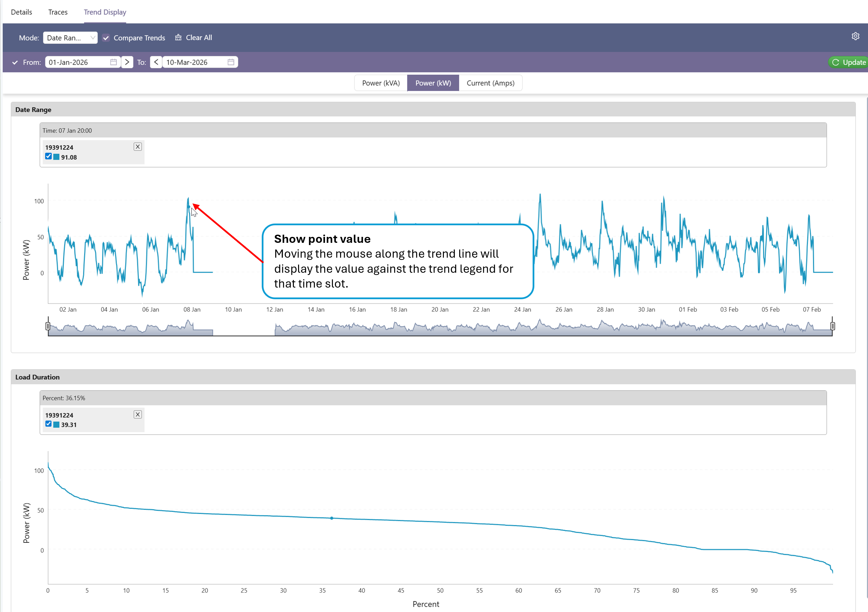Click the value 91.08 in the legend
The width and height of the screenshot is (868, 612).
pyautogui.click(x=69, y=157)
